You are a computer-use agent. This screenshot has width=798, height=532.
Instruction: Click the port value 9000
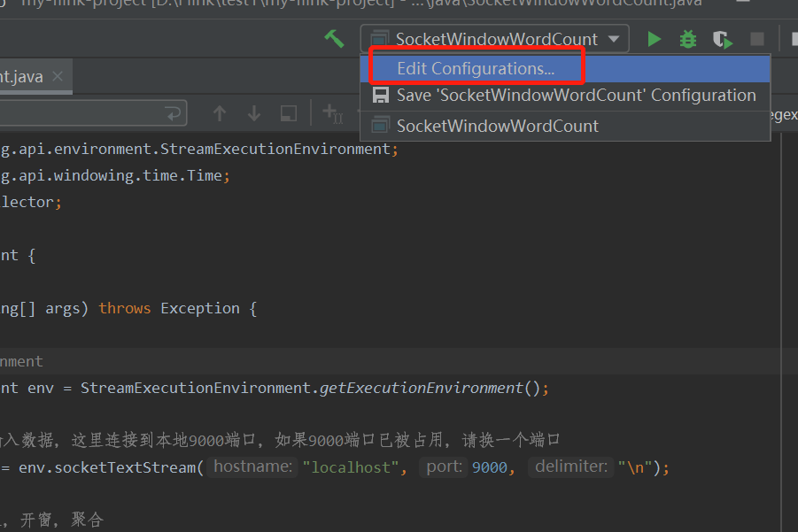[x=490, y=467]
